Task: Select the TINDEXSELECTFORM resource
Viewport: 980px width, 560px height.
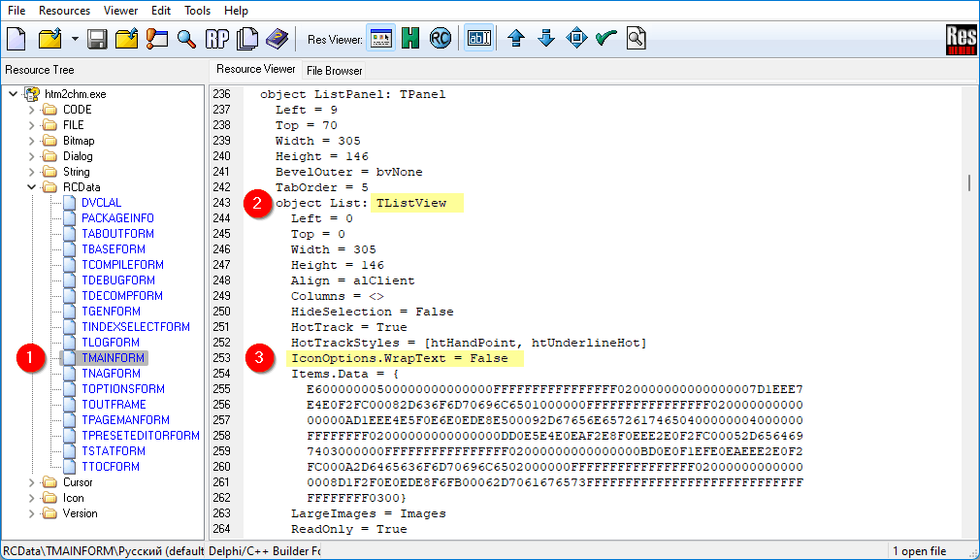Action: (136, 327)
